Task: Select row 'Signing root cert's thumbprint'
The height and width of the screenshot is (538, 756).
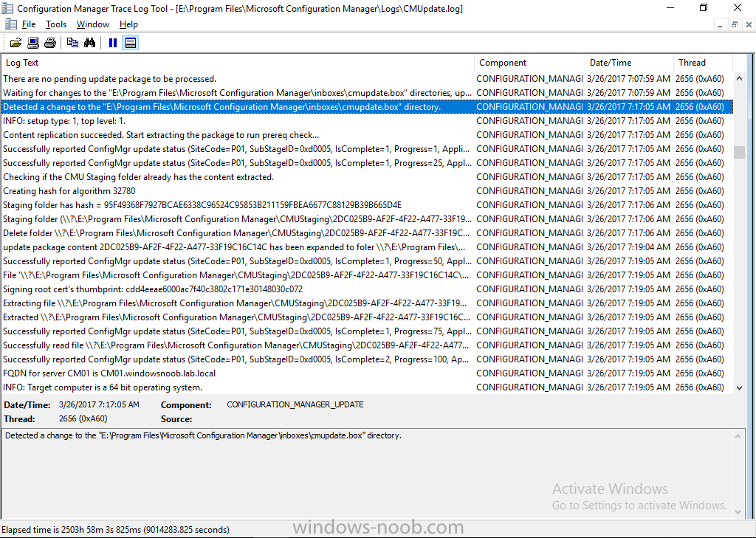Action: pyautogui.click(x=368, y=289)
